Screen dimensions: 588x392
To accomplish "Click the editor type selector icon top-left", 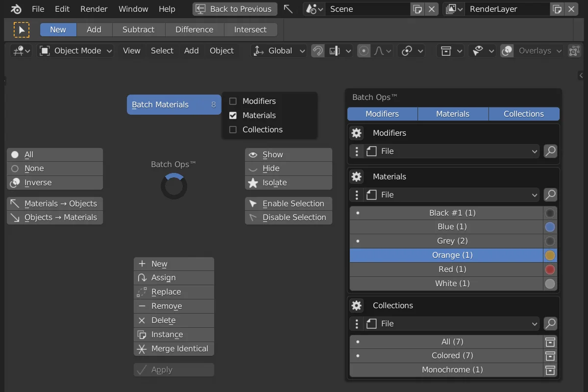I will (20, 51).
